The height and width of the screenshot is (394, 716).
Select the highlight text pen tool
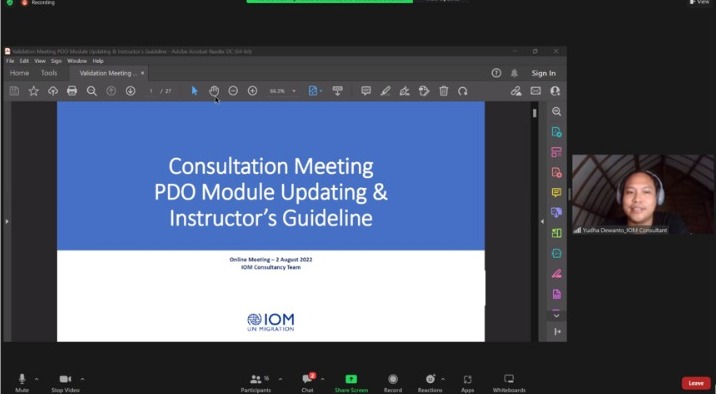pyautogui.click(x=385, y=91)
